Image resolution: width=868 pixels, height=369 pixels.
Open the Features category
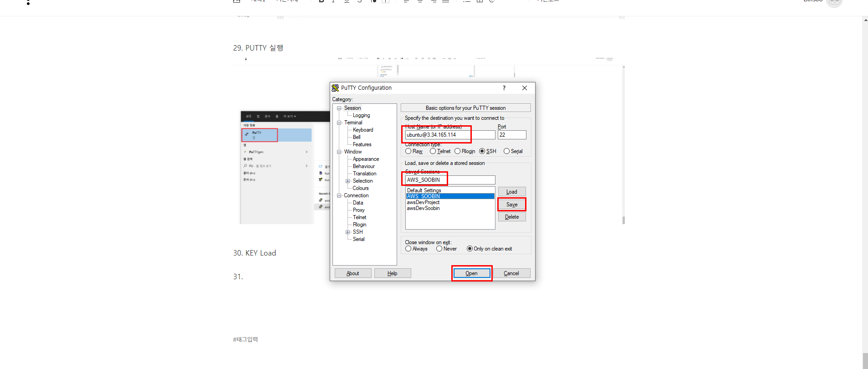(x=362, y=144)
